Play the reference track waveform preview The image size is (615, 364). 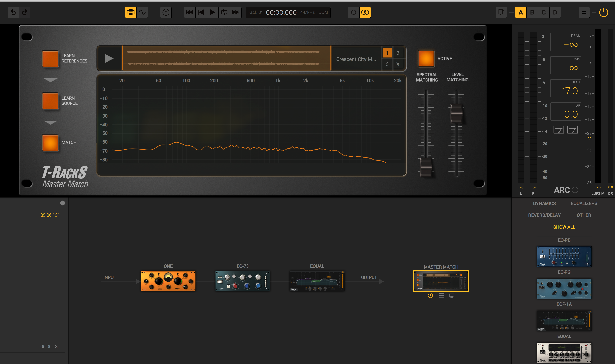coord(109,58)
